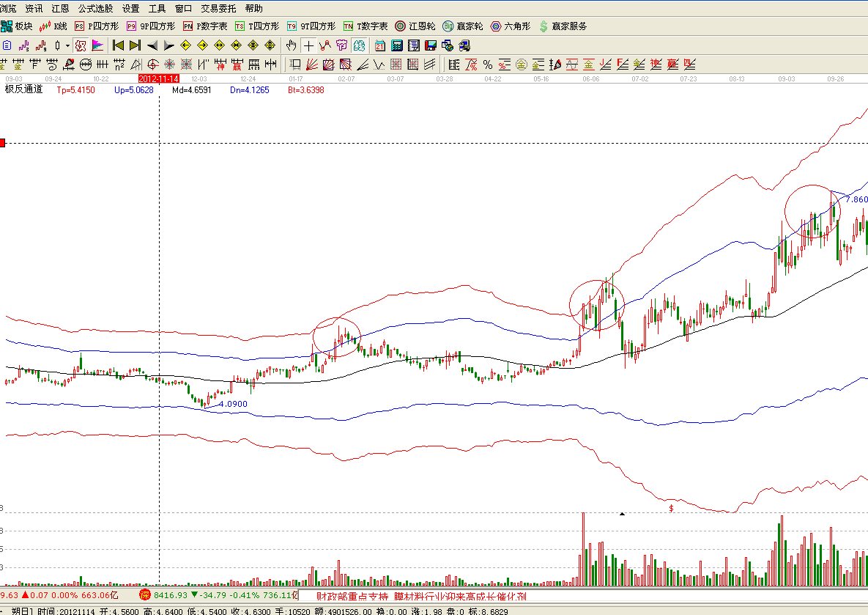Image resolution: width=868 pixels, height=615 pixels.
Task: Click the 赢家服务 button
Action: [x=563, y=26]
